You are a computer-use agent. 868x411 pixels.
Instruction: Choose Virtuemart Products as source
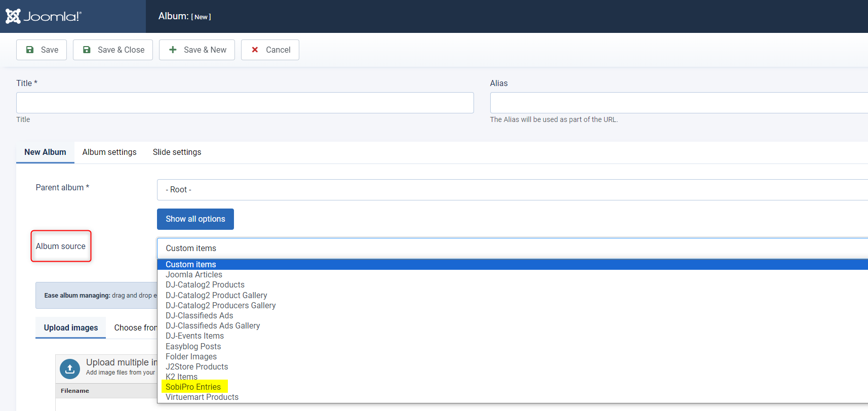click(x=512, y=397)
